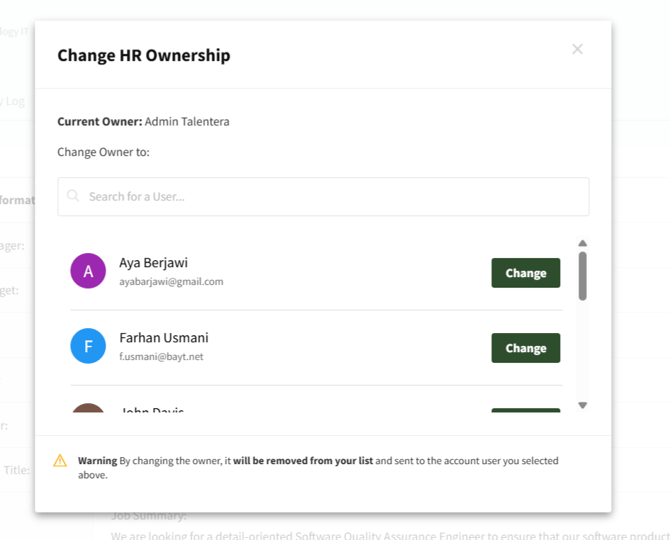Click the Change HR Ownership heading
This screenshot has height=540, width=670.
143,55
